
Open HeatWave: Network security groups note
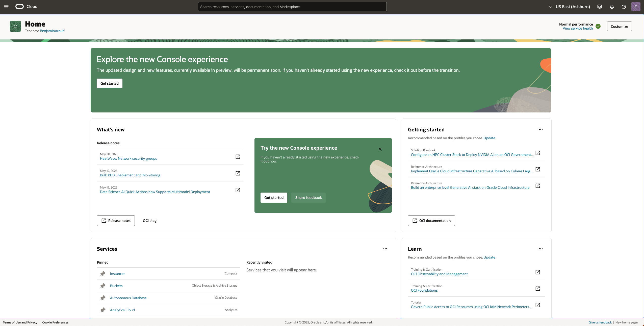click(128, 158)
